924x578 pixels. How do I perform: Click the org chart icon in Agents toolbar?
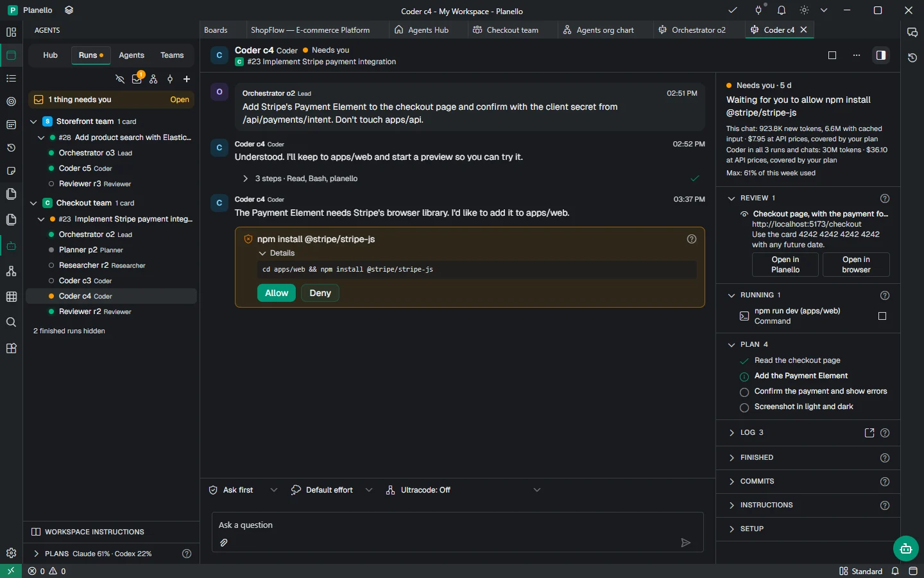click(x=153, y=79)
